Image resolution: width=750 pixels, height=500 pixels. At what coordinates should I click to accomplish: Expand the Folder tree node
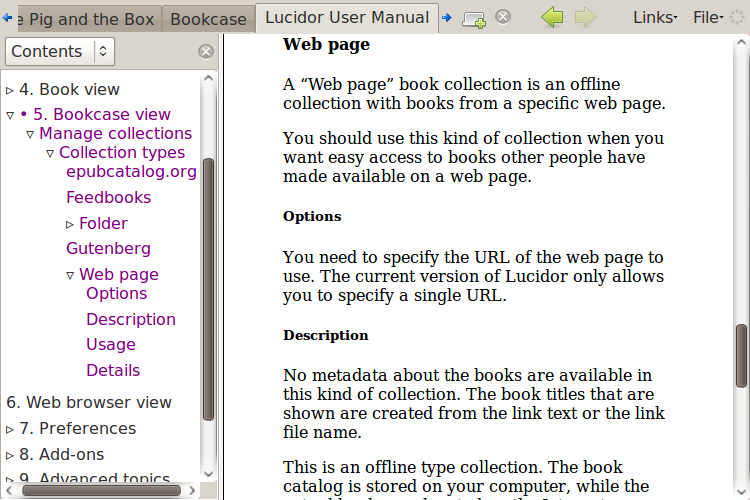70,224
